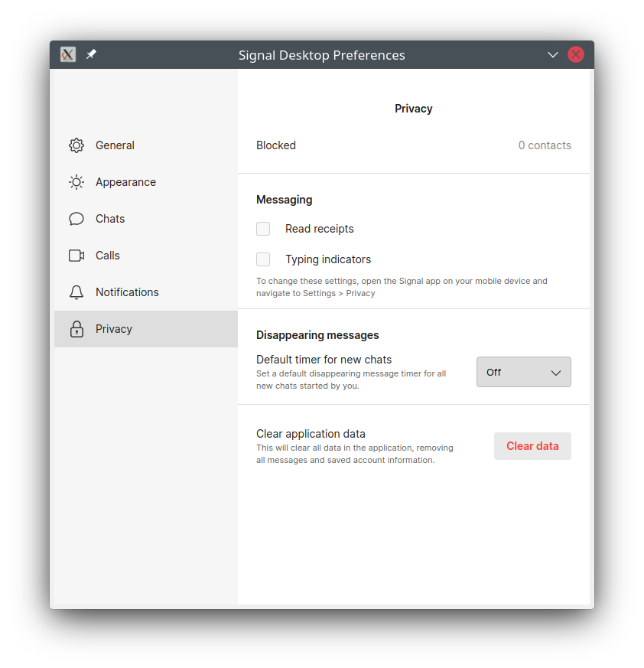Toggle the Read receipts checkbox
This screenshot has height=668, width=644.
(x=263, y=229)
